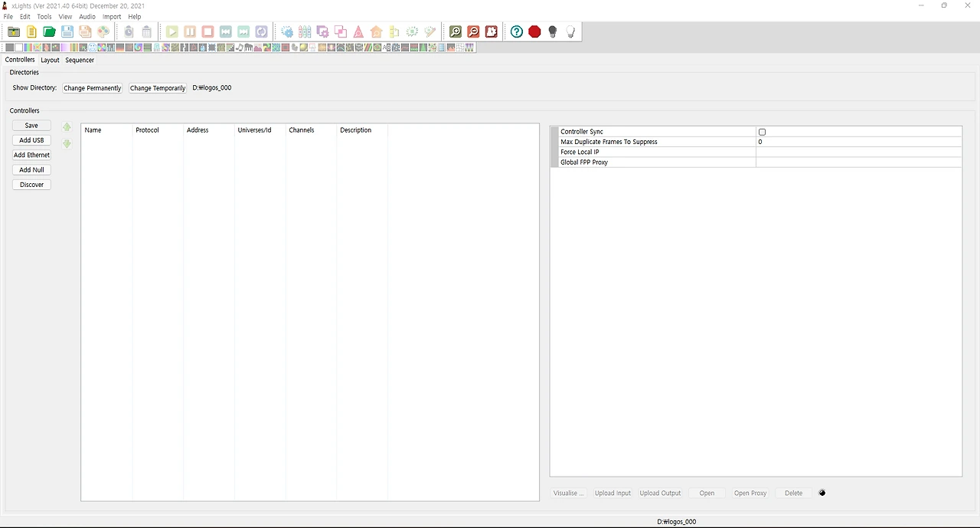Click the skip to end button
This screenshot has width=980, height=528.
[243, 31]
